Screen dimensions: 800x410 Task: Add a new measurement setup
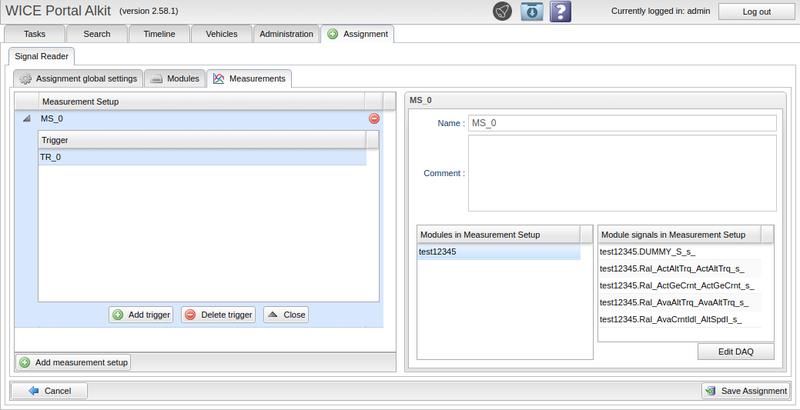tap(74, 362)
